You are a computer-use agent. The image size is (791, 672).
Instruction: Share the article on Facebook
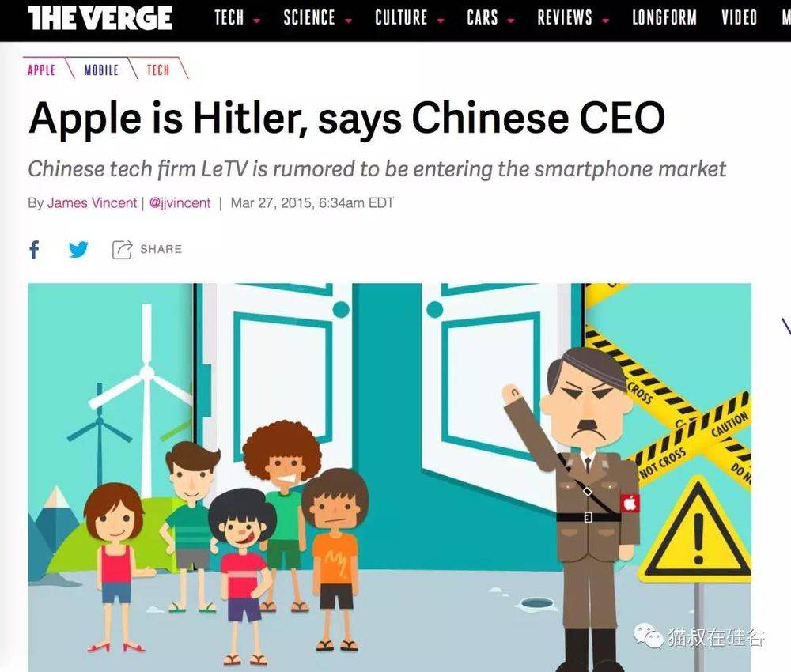click(x=34, y=249)
